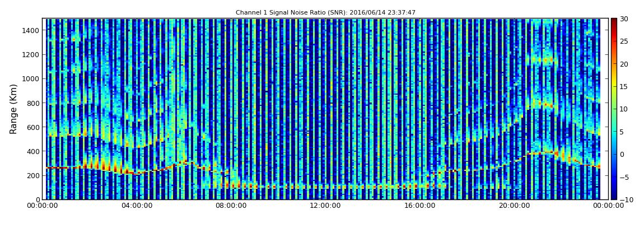Click the colorbar tick label 25

coord(624,41)
